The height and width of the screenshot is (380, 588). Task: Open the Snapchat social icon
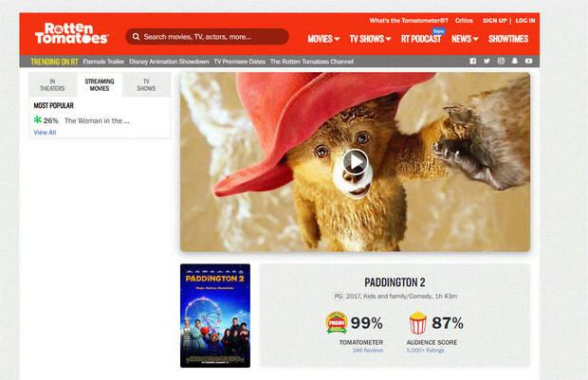[515, 61]
